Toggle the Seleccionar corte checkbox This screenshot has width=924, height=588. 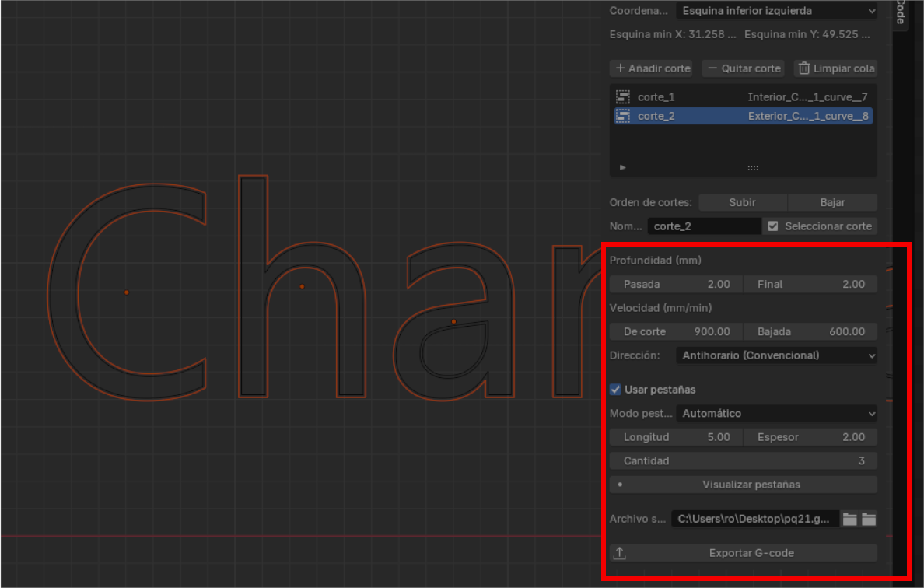coord(772,226)
